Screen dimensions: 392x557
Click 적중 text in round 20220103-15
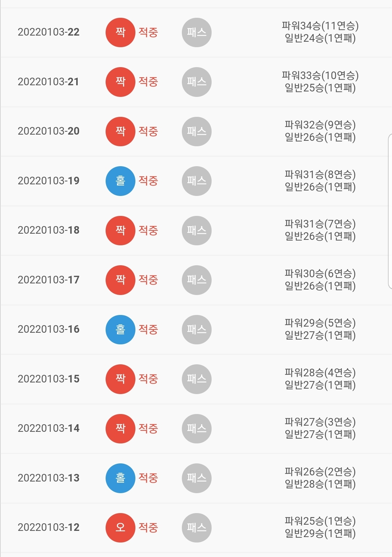pos(148,379)
